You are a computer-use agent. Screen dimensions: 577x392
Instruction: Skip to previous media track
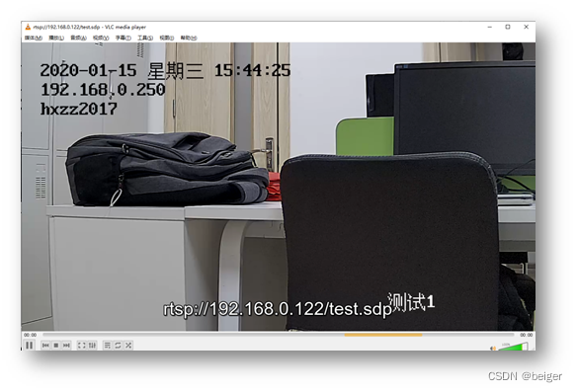pyautogui.click(x=45, y=346)
